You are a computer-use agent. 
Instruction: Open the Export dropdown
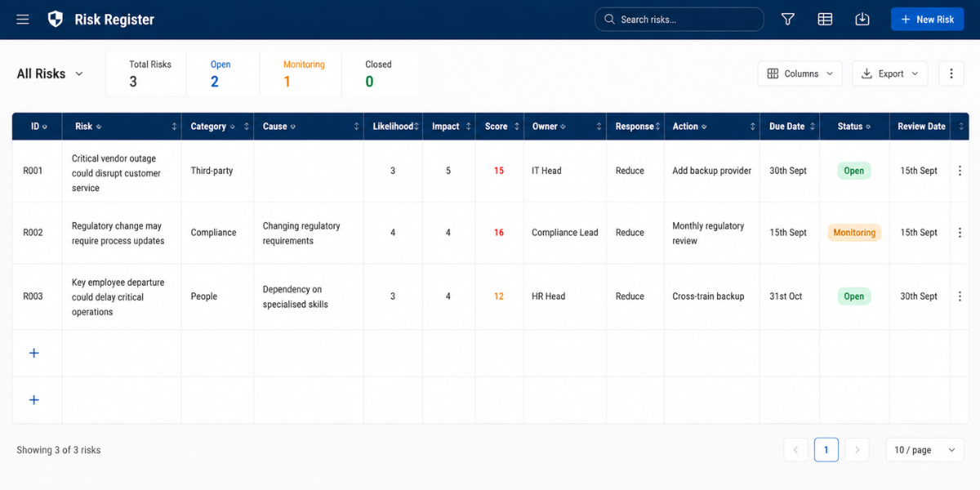889,73
